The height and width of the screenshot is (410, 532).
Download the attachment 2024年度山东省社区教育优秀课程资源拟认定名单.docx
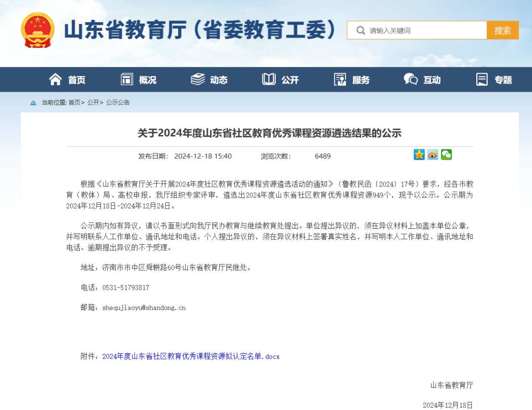coord(191,356)
